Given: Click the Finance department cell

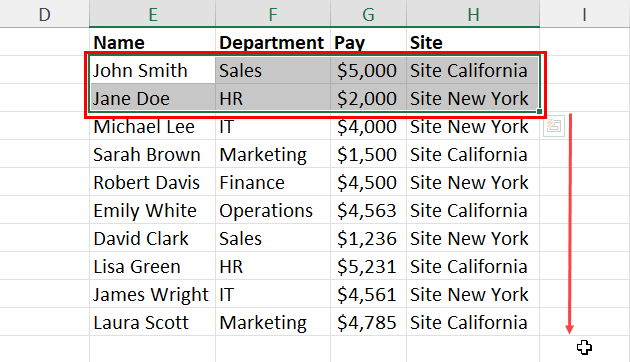Looking at the screenshot, I should (x=273, y=182).
